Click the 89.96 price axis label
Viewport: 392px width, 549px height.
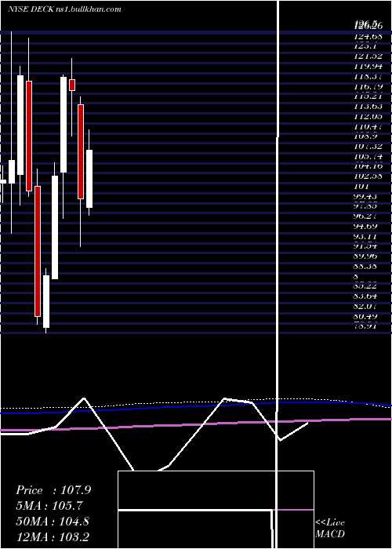(366, 256)
